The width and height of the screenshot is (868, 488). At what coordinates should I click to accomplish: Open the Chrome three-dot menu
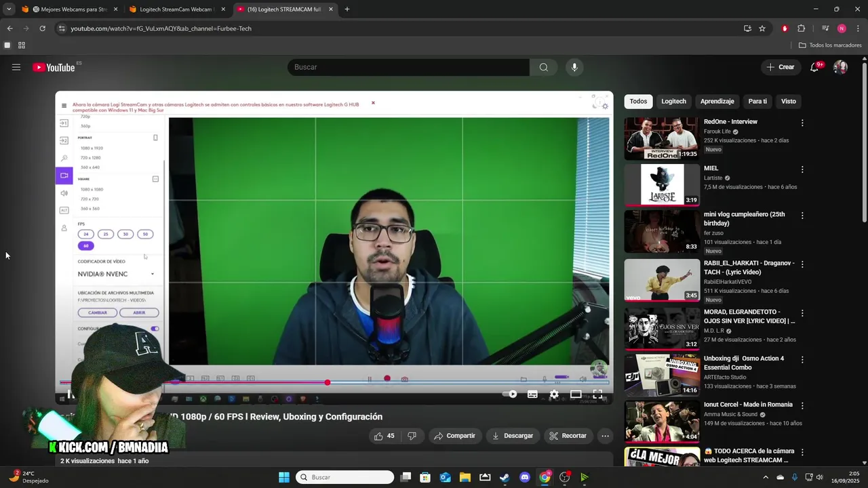coord(858,28)
